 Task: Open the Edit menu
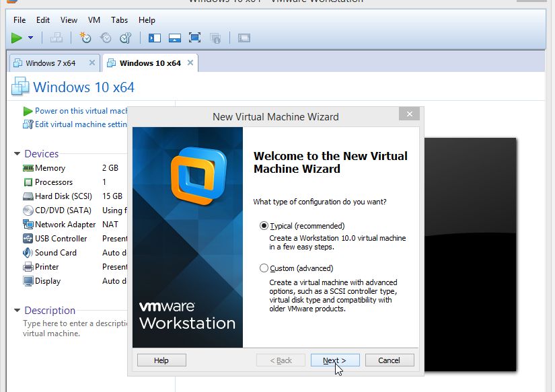[x=43, y=20]
